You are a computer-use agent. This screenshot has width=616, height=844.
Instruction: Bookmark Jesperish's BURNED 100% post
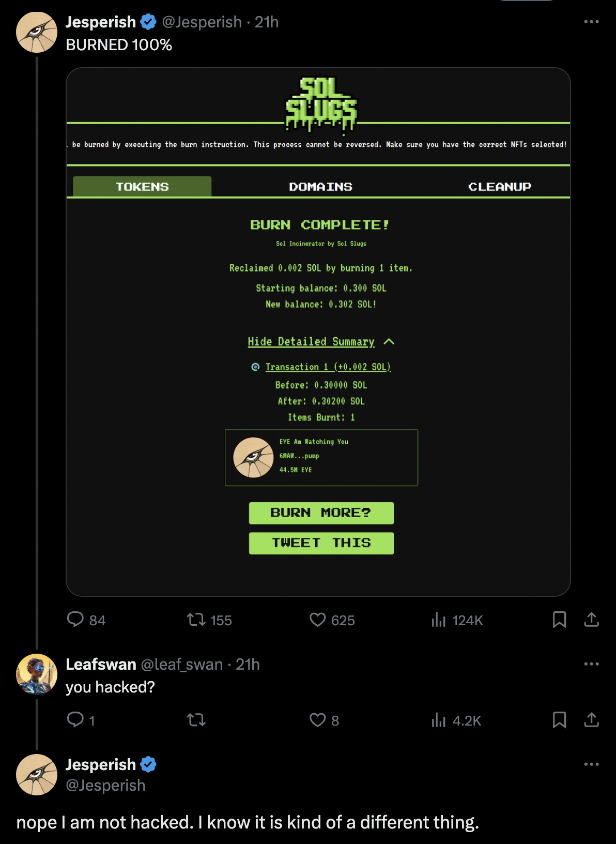[559, 620]
